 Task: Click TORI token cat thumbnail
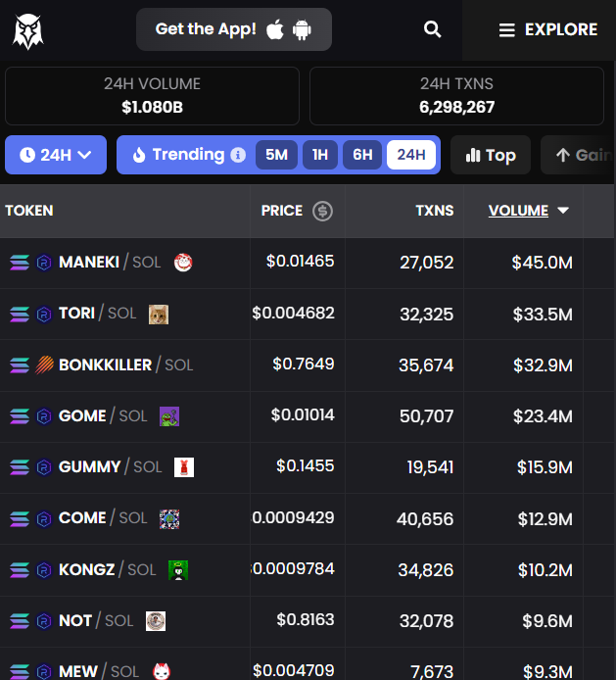click(159, 314)
